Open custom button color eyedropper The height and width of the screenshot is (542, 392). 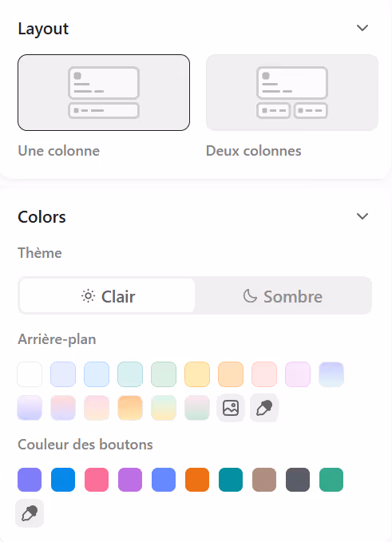click(x=30, y=513)
